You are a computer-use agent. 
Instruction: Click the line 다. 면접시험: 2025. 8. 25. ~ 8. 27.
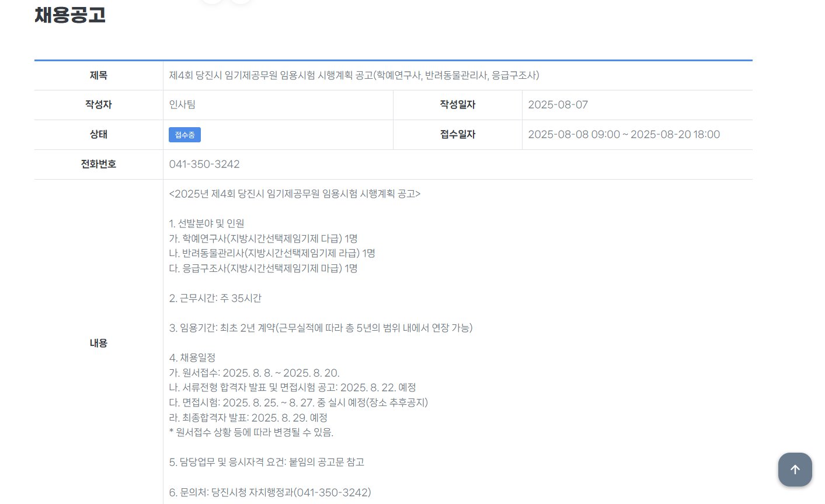pos(298,402)
